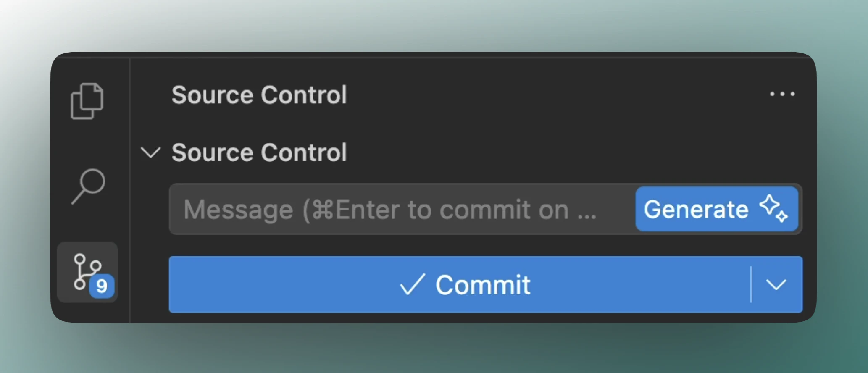868x373 pixels.
Task: Select the Search magnifier icon
Action: [x=87, y=186]
